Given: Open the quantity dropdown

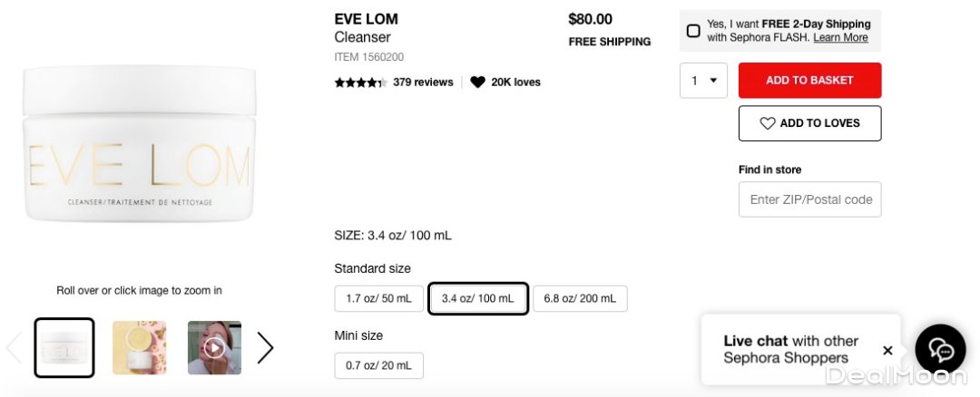Looking at the screenshot, I should [x=704, y=81].
